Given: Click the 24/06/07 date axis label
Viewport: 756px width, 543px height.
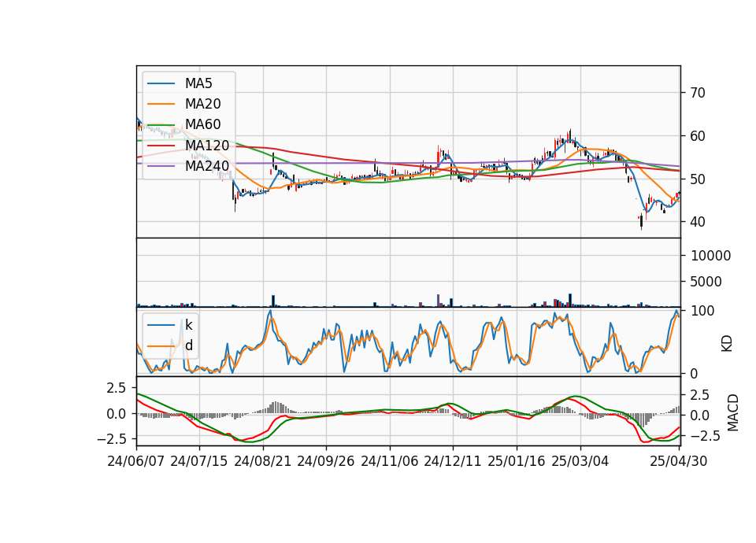Looking at the screenshot, I should (136, 461).
